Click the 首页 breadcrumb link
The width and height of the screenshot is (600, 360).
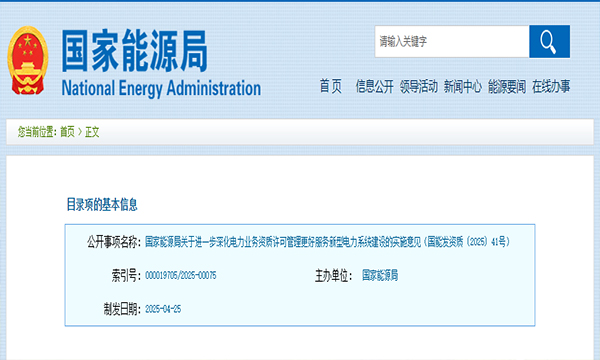(x=67, y=132)
